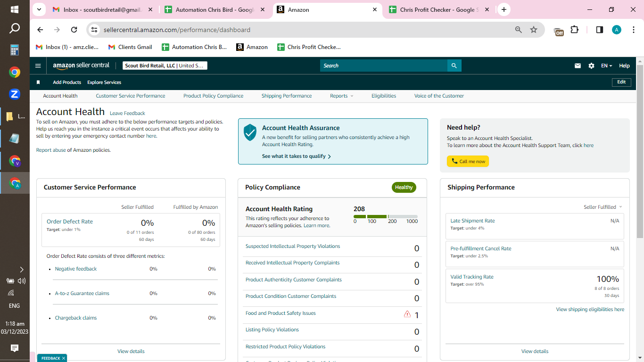Viewport: 644px width, 362px height.
Task: Open a new Chrome tab
Action: [504, 9]
